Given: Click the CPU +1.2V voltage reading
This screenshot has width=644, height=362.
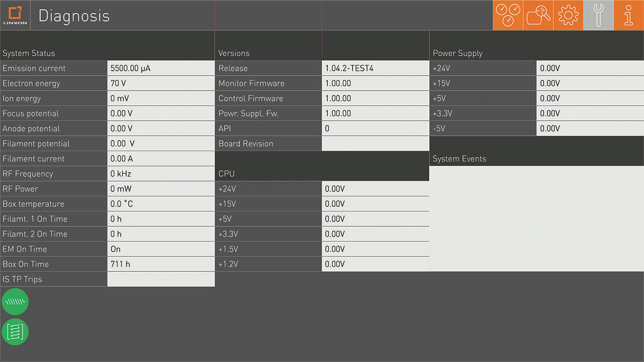Looking at the screenshot, I should click(x=375, y=264).
